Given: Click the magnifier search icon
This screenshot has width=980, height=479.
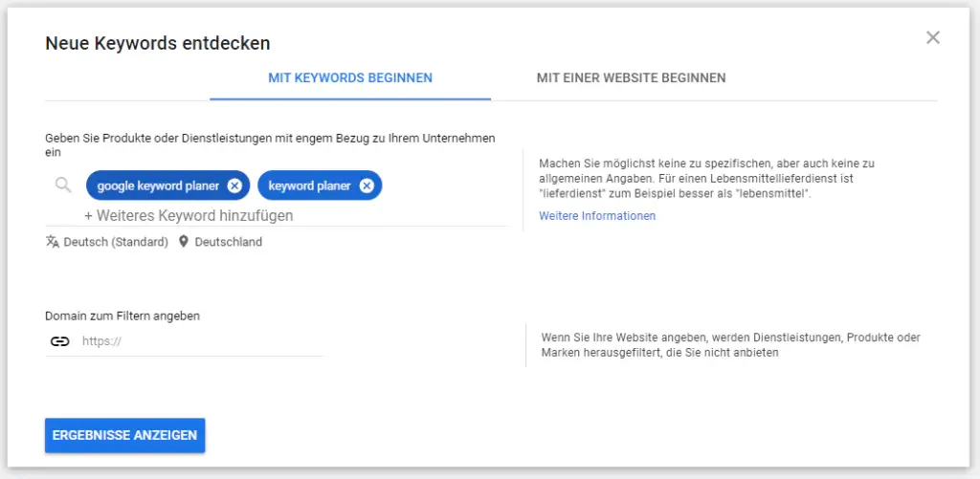Looking at the screenshot, I should point(63,185).
